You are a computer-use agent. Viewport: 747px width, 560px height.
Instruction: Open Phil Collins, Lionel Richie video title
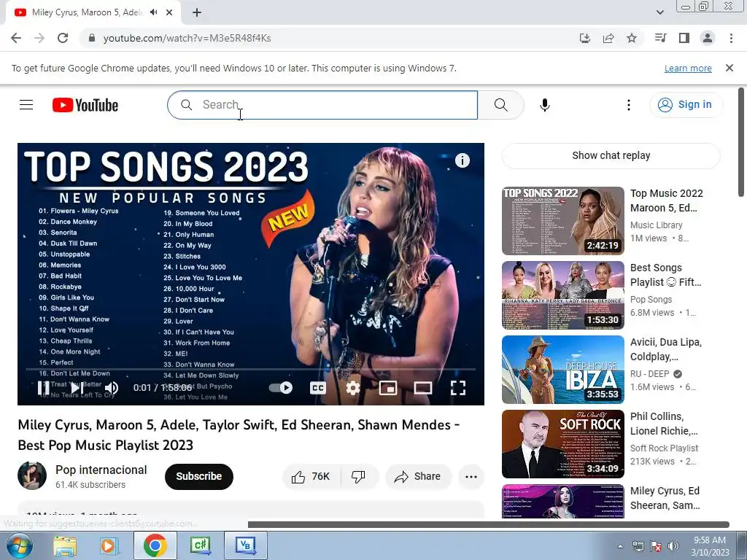click(664, 424)
